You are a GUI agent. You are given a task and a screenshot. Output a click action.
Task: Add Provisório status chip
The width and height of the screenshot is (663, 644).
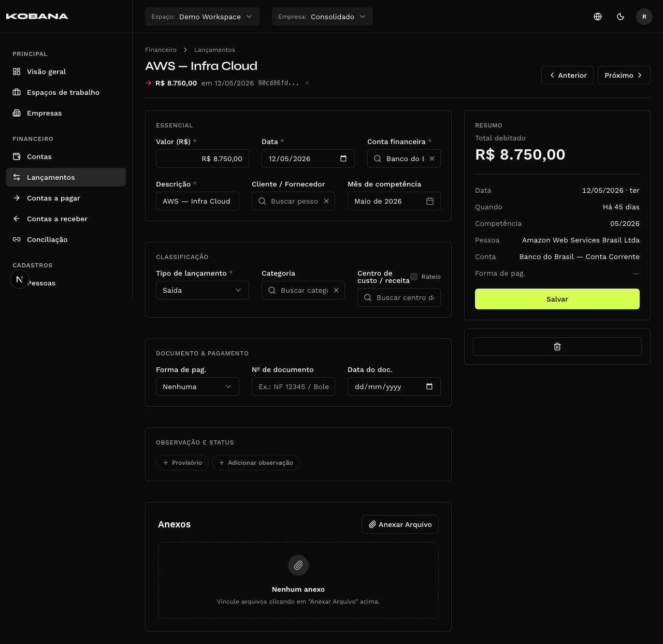pos(182,463)
